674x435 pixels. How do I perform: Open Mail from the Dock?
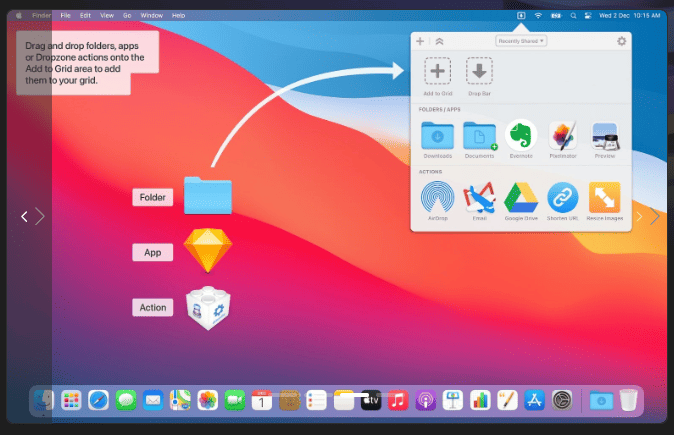click(153, 401)
